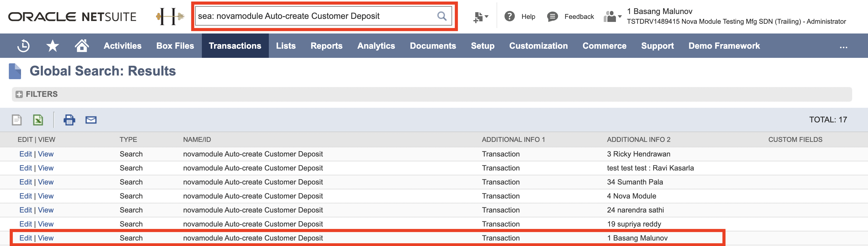Click the Oracle NetSuite logo

(72, 16)
